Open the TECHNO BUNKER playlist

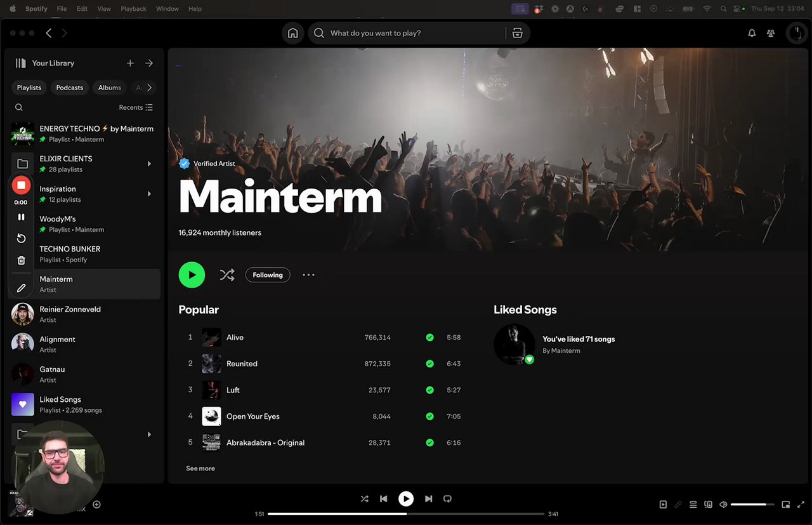85,254
